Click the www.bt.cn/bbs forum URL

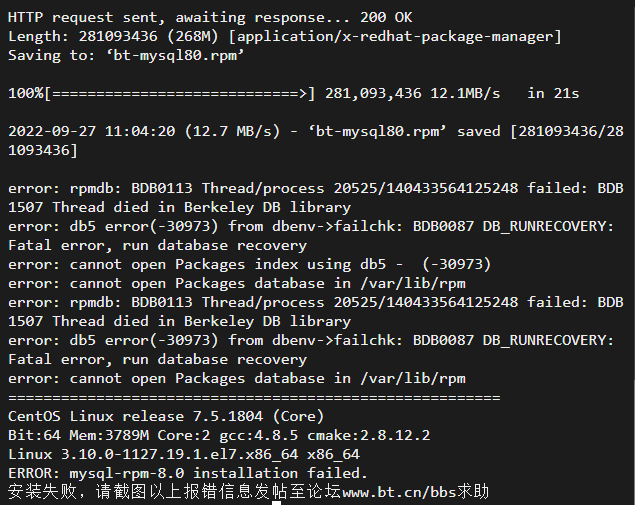tap(400, 492)
